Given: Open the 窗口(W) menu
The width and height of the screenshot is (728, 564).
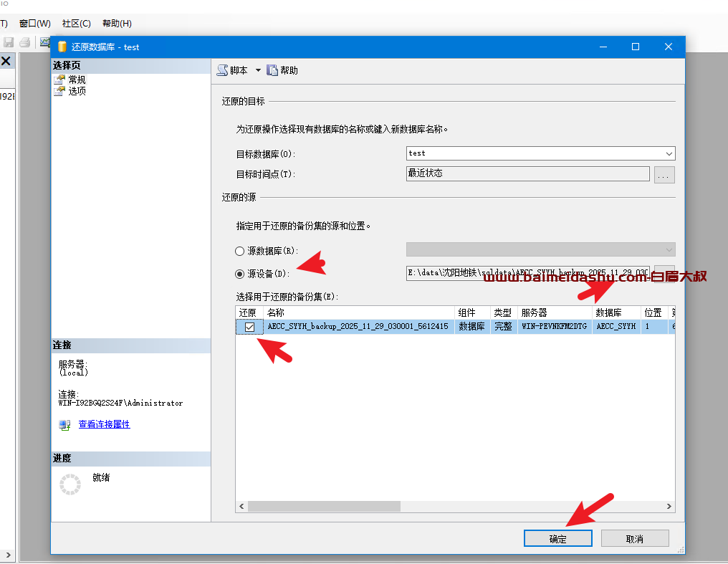Looking at the screenshot, I should (35, 23).
